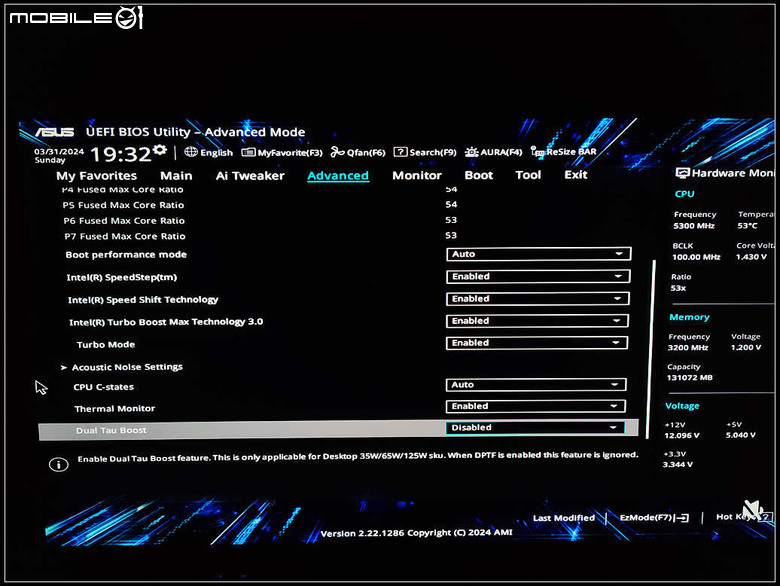Click Ratio 53x value

(678, 288)
